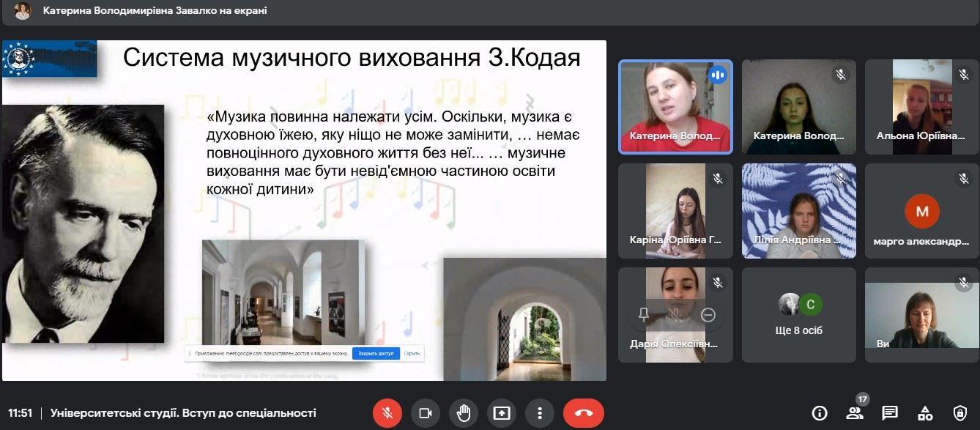980x430 pixels.
Task: Select марго александр participant tile
Action: point(921,211)
